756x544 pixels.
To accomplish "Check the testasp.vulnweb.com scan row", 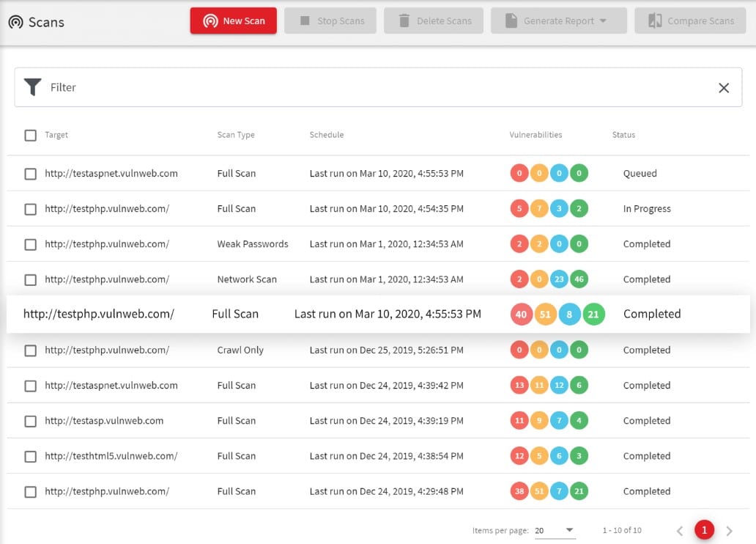I will tap(30, 421).
